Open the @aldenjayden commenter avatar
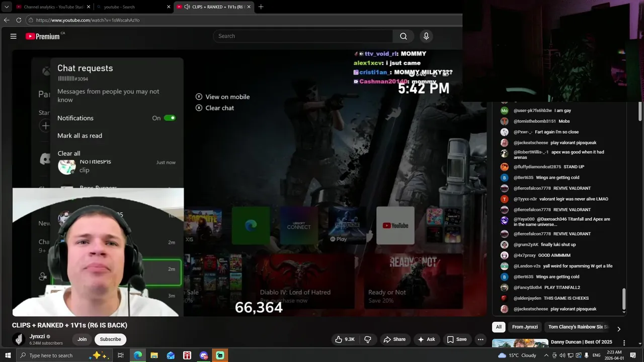 504,298
